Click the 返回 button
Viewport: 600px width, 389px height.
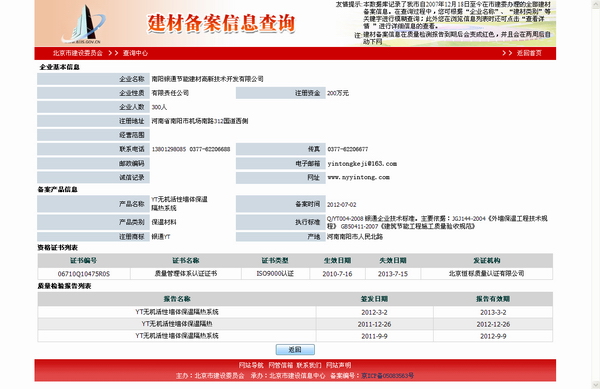coord(295,350)
